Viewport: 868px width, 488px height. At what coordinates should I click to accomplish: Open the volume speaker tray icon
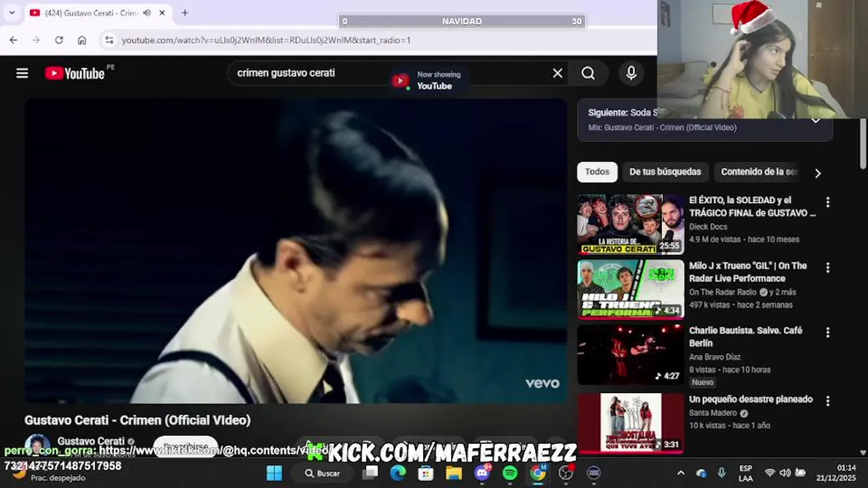(785, 473)
